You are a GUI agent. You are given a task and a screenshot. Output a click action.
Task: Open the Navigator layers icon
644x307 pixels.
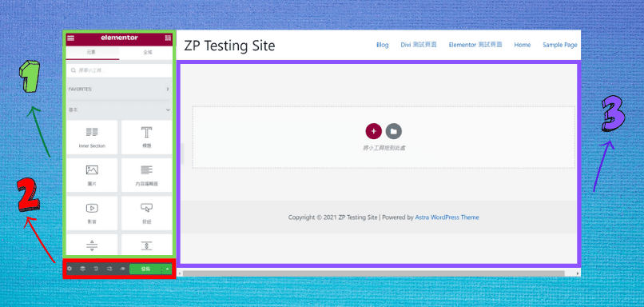(x=82, y=269)
